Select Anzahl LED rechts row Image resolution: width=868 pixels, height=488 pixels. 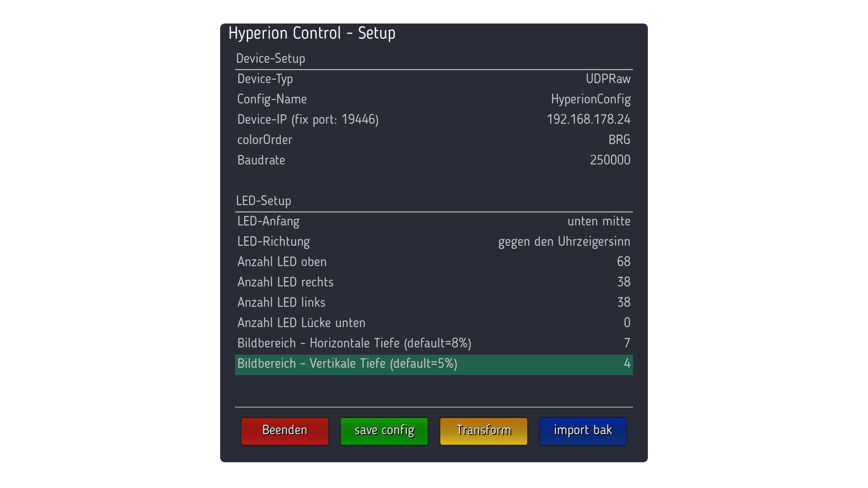(433, 282)
